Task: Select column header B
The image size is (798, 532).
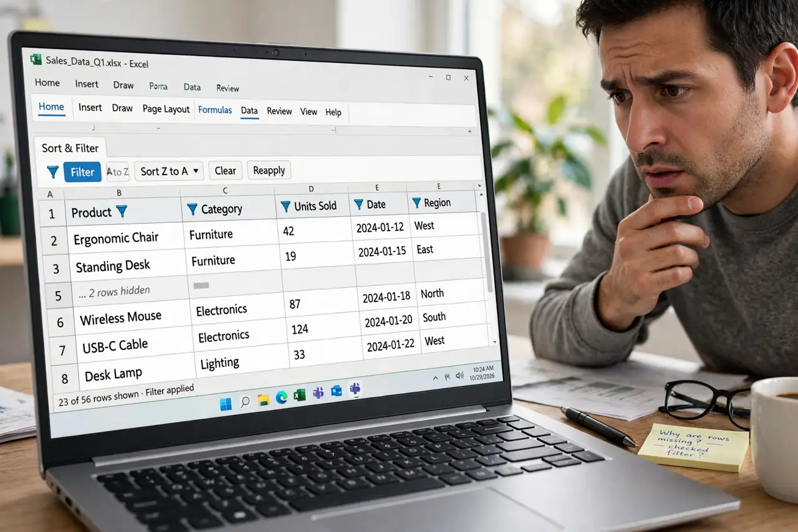Action: pos(118,193)
